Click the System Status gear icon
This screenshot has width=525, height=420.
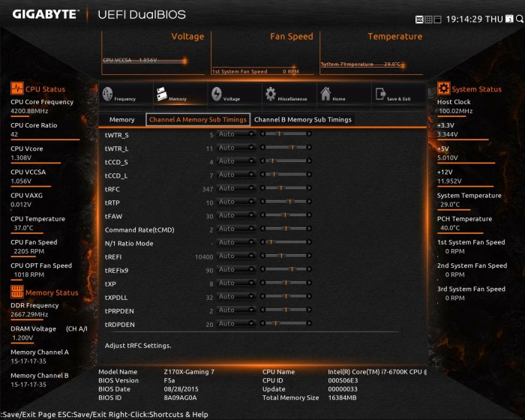tap(443, 89)
